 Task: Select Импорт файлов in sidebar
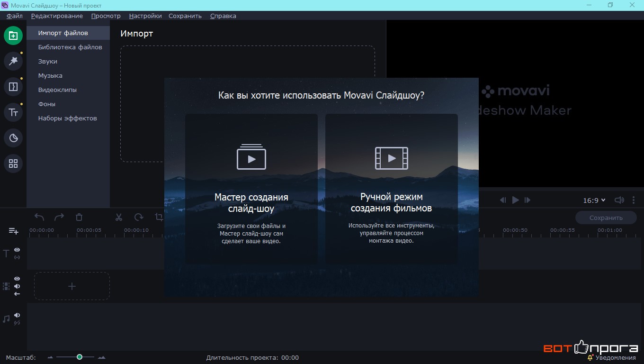point(68,33)
